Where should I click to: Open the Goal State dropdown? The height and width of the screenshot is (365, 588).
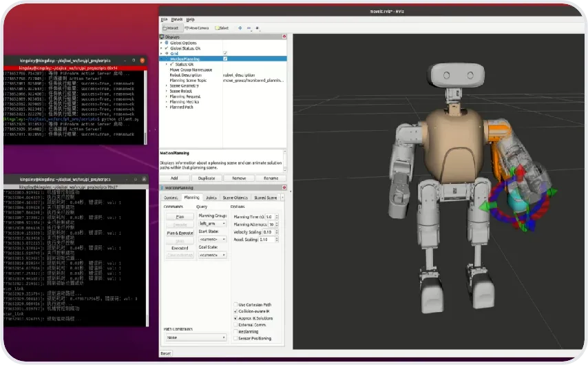(213, 255)
